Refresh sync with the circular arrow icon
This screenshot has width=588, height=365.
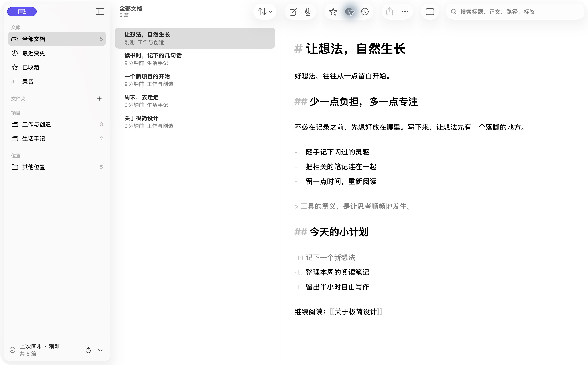pyautogui.click(x=88, y=350)
